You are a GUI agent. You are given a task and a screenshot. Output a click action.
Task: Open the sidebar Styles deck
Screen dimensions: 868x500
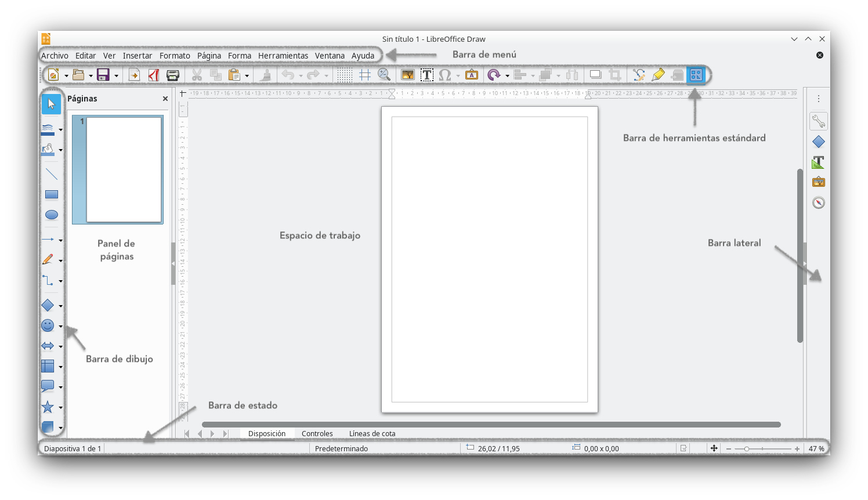point(819,162)
